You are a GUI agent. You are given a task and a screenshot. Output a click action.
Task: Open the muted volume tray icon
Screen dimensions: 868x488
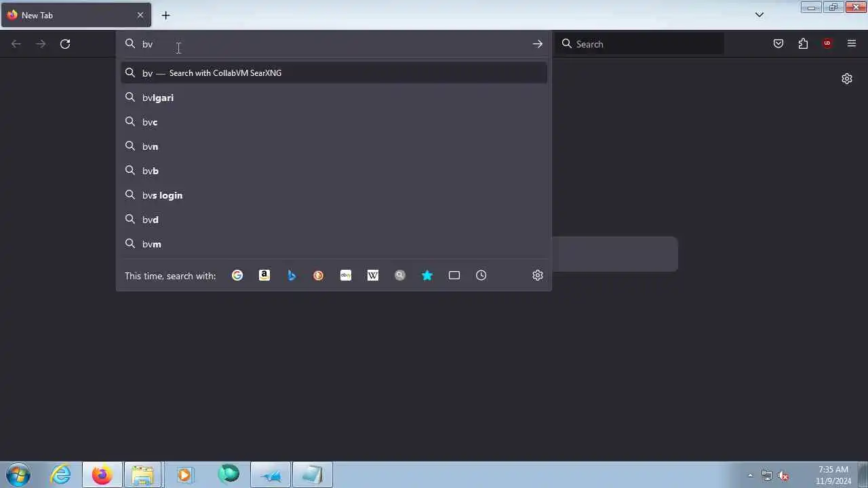pyautogui.click(x=783, y=475)
